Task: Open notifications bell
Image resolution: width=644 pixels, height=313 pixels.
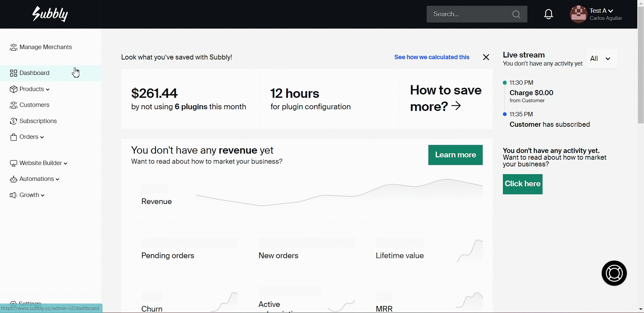Action: pyautogui.click(x=549, y=14)
